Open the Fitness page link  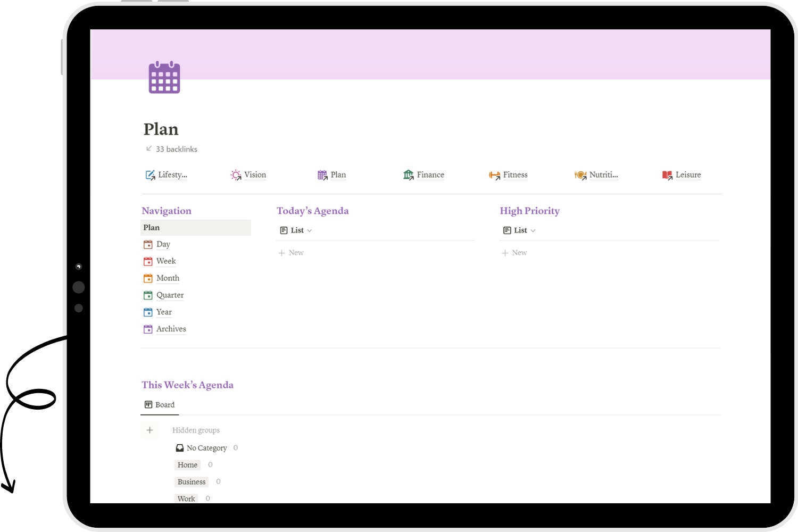(x=515, y=174)
